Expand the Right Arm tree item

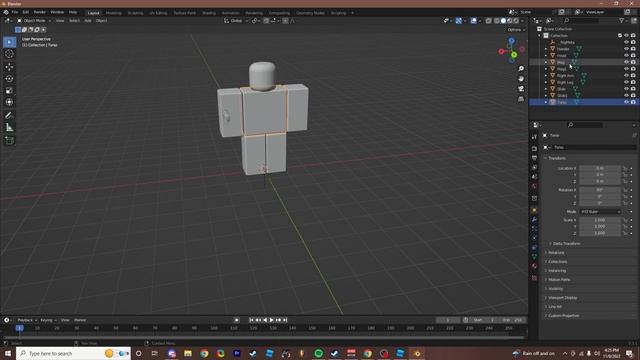tap(546, 76)
